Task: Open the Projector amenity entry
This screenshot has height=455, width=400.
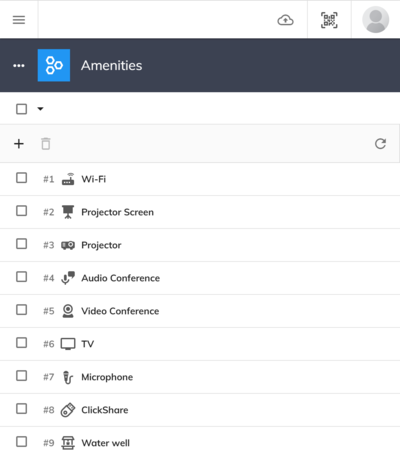Action: pyautogui.click(x=200, y=245)
